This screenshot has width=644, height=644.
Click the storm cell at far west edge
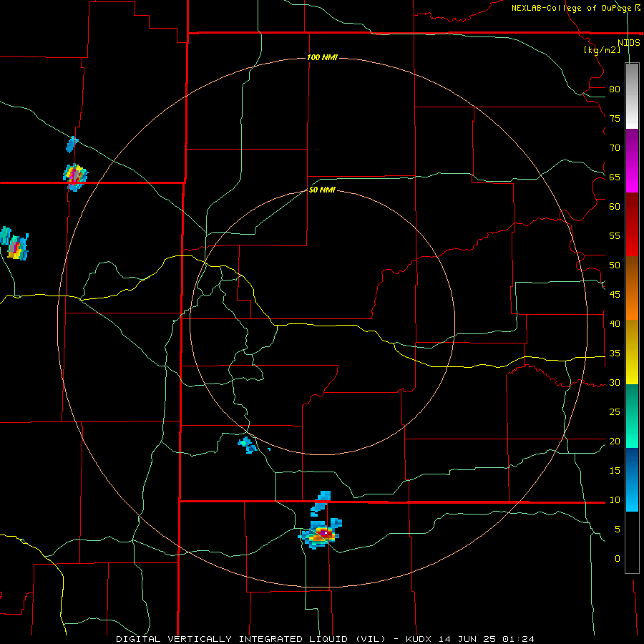pyautogui.click(x=14, y=244)
